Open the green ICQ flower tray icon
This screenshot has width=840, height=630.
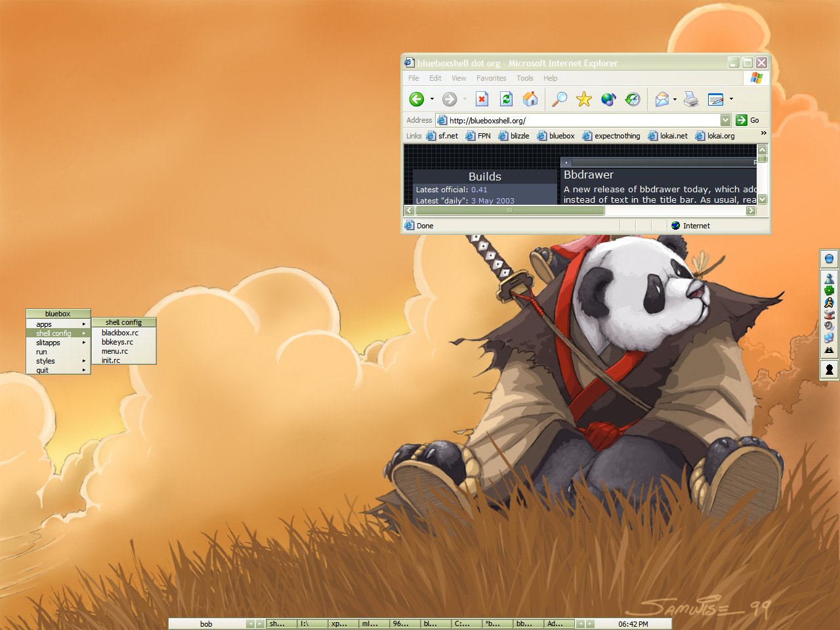[x=829, y=290]
